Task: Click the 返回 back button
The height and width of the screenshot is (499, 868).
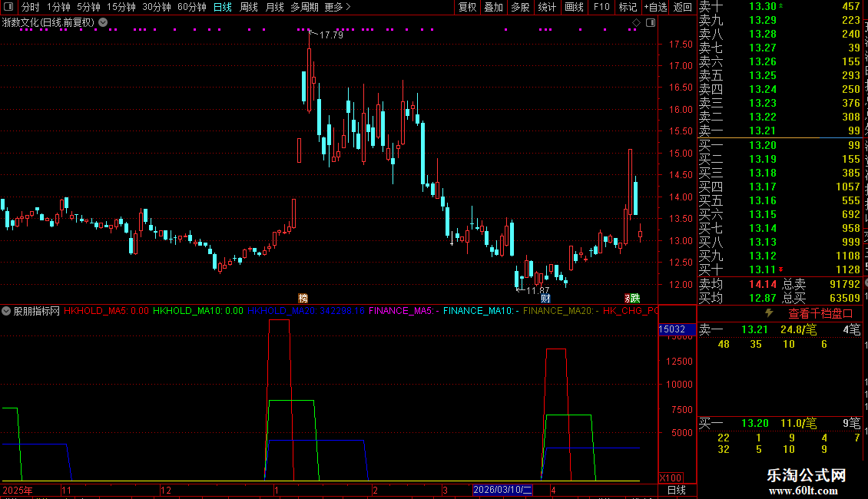Action: point(683,7)
